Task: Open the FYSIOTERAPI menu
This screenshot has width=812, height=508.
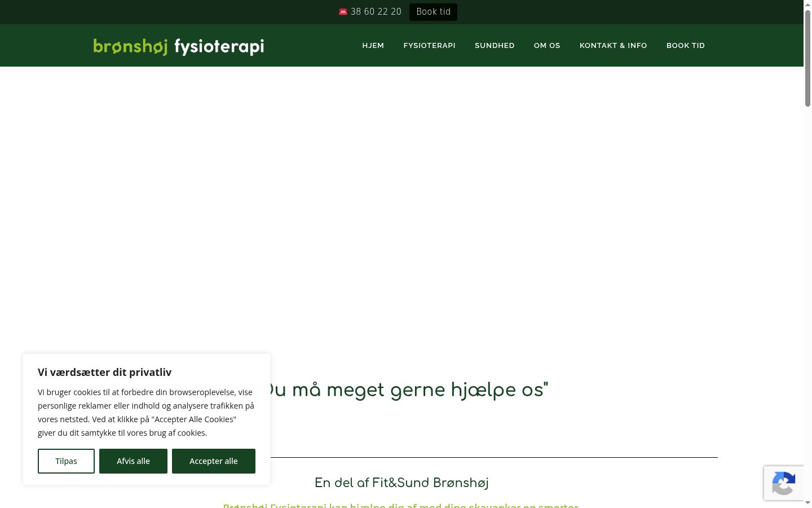Action: pyautogui.click(x=430, y=46)
